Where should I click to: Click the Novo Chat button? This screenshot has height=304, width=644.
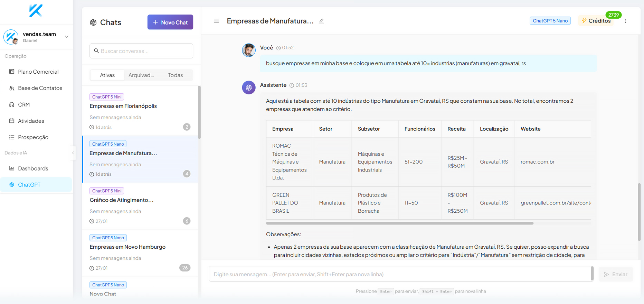[x=170, y=22]
